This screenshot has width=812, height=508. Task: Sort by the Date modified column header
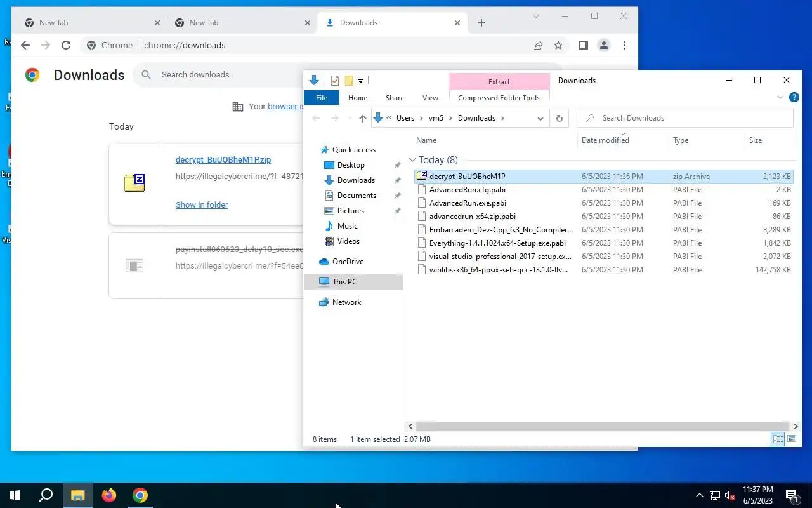tap(605, 140)
